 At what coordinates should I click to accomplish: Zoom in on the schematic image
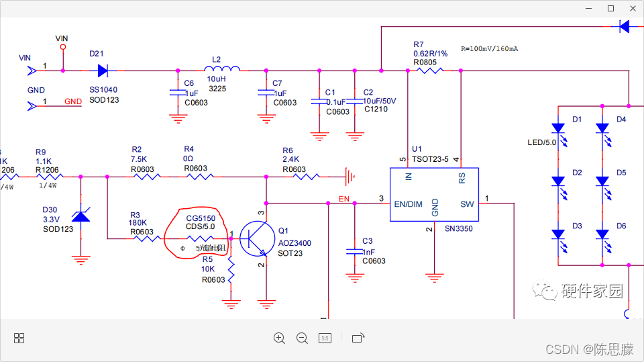(279, 338)
